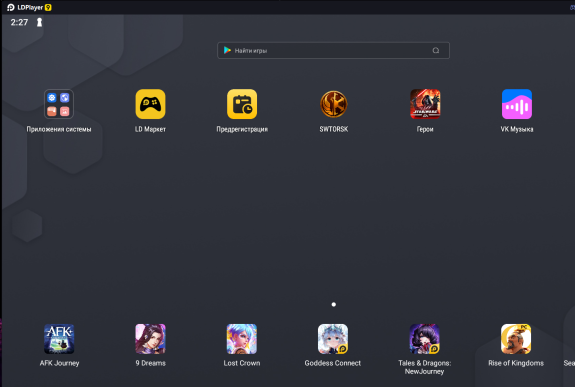Image resolution: width=575 pixels, height=387 pixels.
Task: Open the Предрегистрация calendar app
Action: (x=242, y=104)
